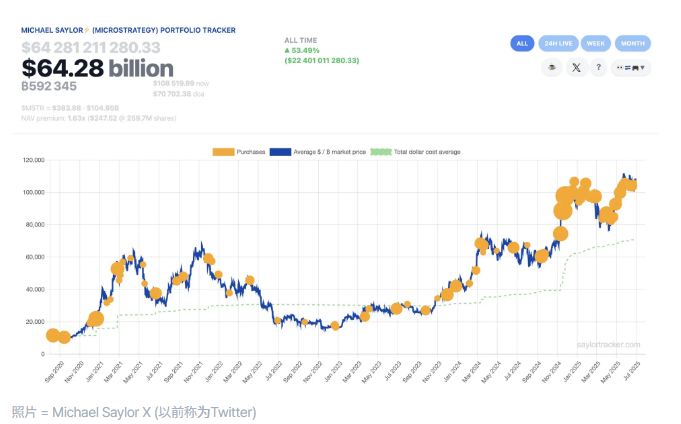Click the ALL TIME label
681x424 pixels.
(x=301, y=40)
